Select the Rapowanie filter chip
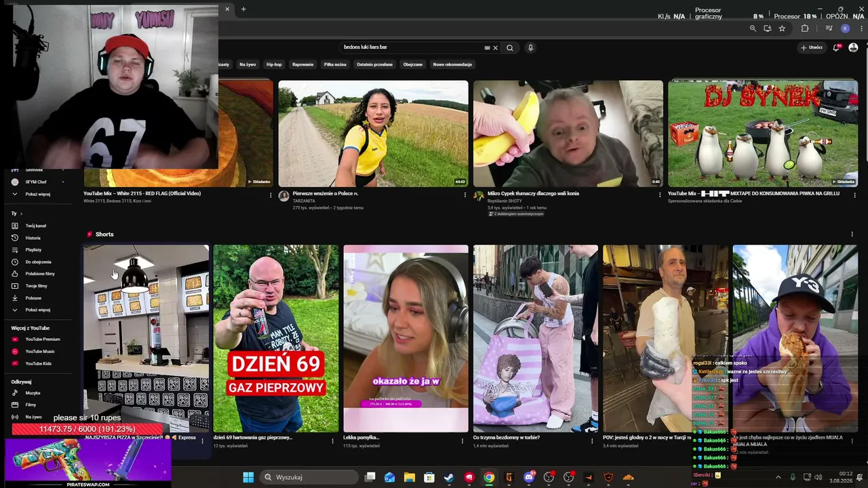Screen dimensions: 868x488 tap(303, 64)
